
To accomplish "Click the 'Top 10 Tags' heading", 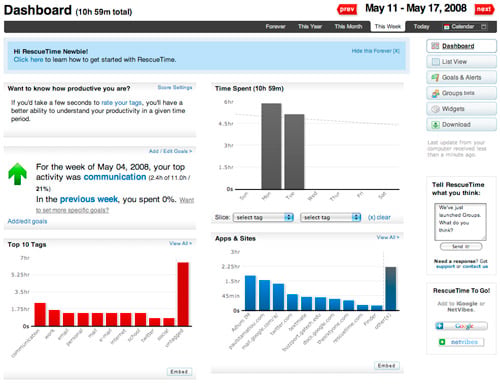I will coord(27,244).
